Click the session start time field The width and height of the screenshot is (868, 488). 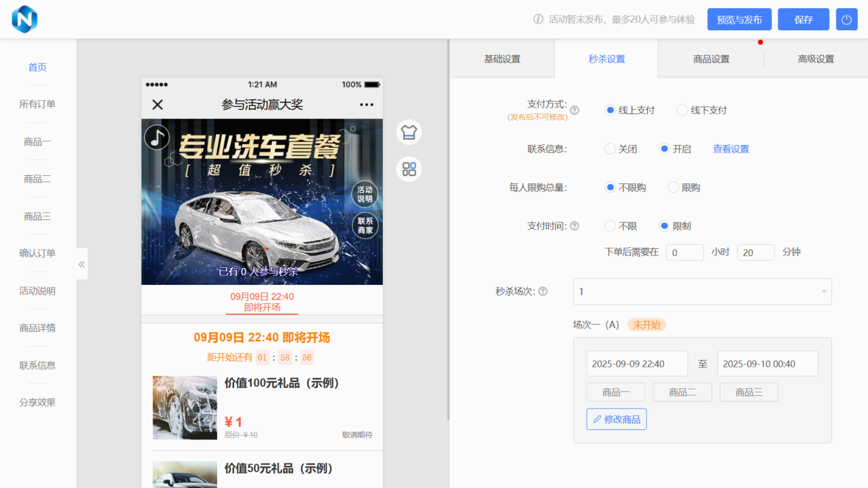coord(636,364)
